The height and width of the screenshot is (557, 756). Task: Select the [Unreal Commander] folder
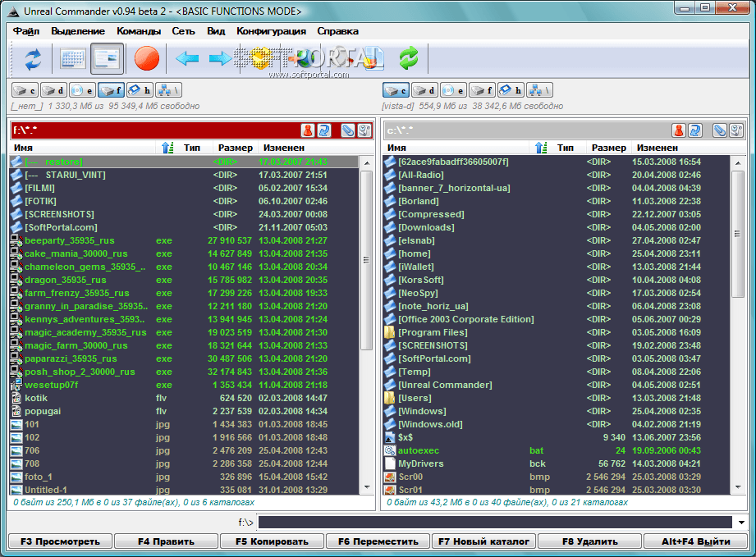tap(557, 385)
